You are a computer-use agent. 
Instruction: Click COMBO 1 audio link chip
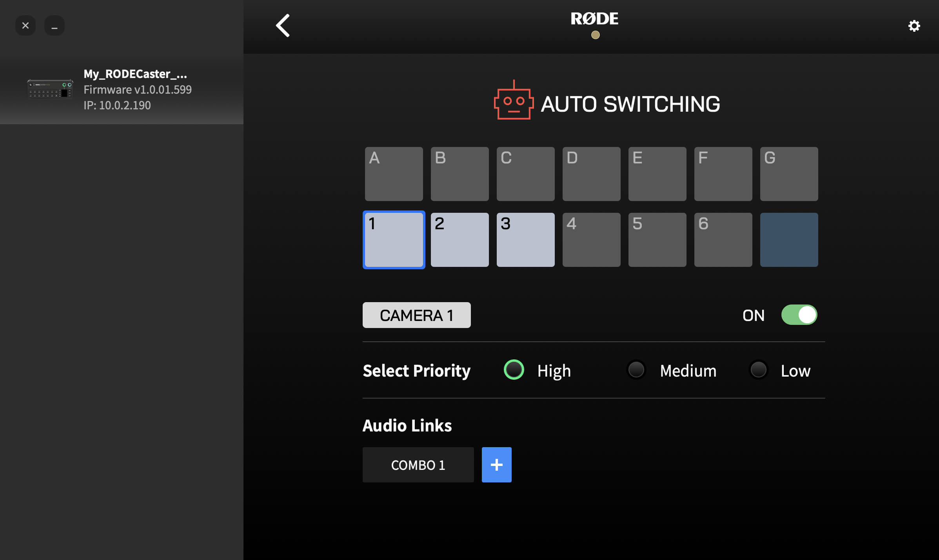click(x=418, y=465)
